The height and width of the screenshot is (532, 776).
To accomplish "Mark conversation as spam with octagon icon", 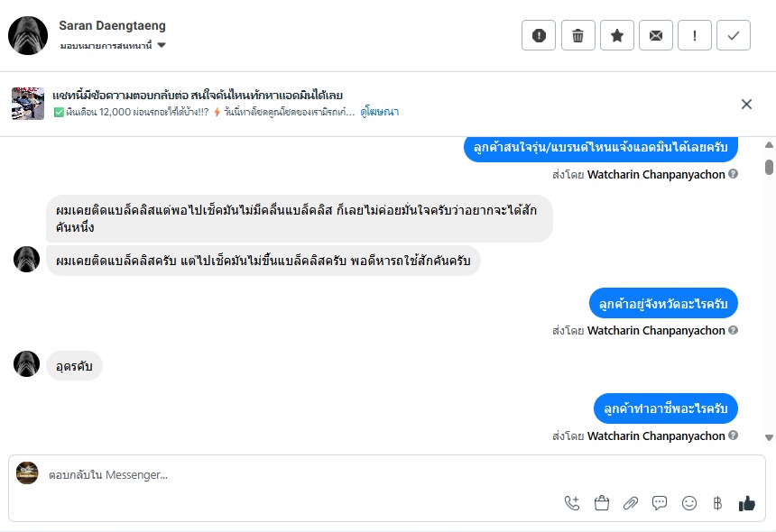I will tap(539, 35).
